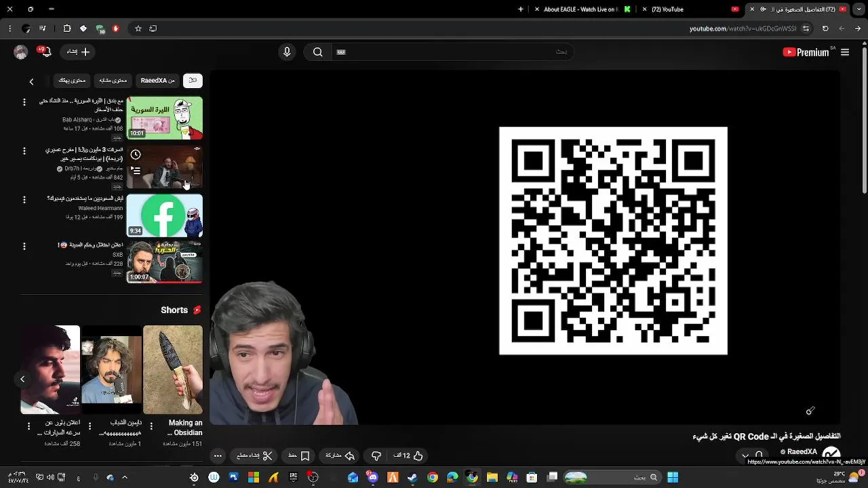This screenshot has width=868, height=488.
Task: Open the Facebook logo video thumbnail
Action: pyautogui.click(x=164, y=216)
